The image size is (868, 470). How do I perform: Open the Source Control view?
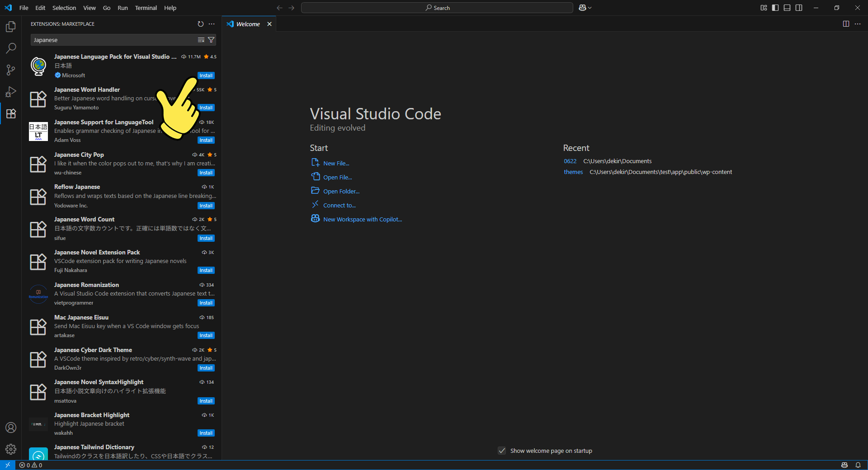11,70
